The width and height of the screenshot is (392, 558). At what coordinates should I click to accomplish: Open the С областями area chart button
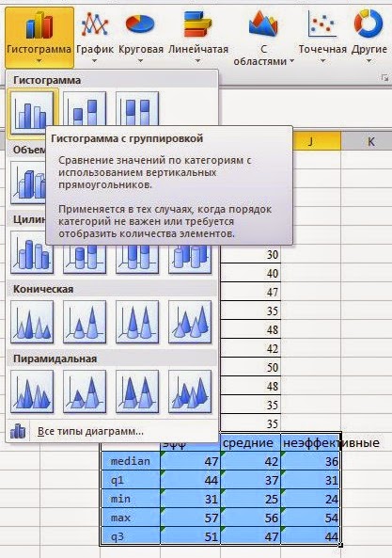[263, 38]
